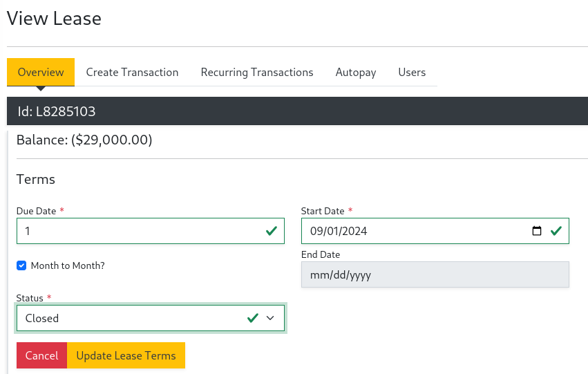The height and width of the screenshot is (374, 588).
Task: Switch to the Create Transaction tab
Action: pos(132,72)
